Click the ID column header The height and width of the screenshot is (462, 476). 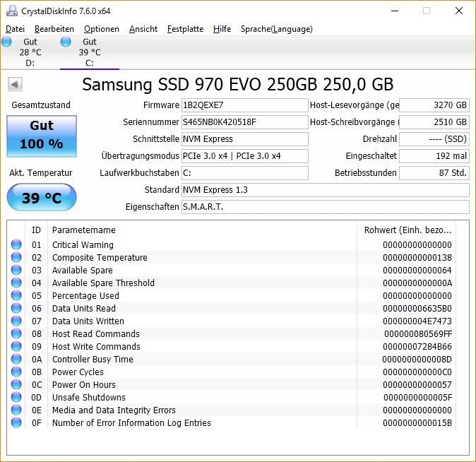pos(36,230)
